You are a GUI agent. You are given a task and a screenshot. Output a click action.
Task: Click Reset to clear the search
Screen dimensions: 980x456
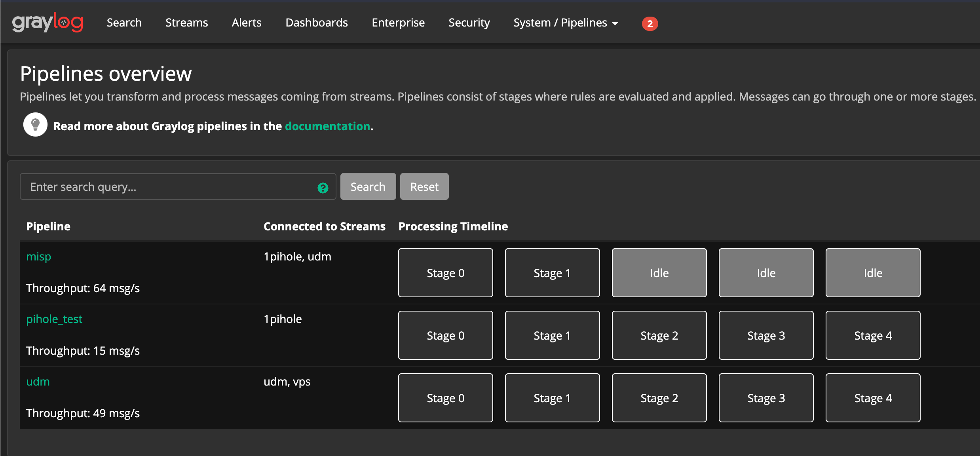click(x=424, y=186)
